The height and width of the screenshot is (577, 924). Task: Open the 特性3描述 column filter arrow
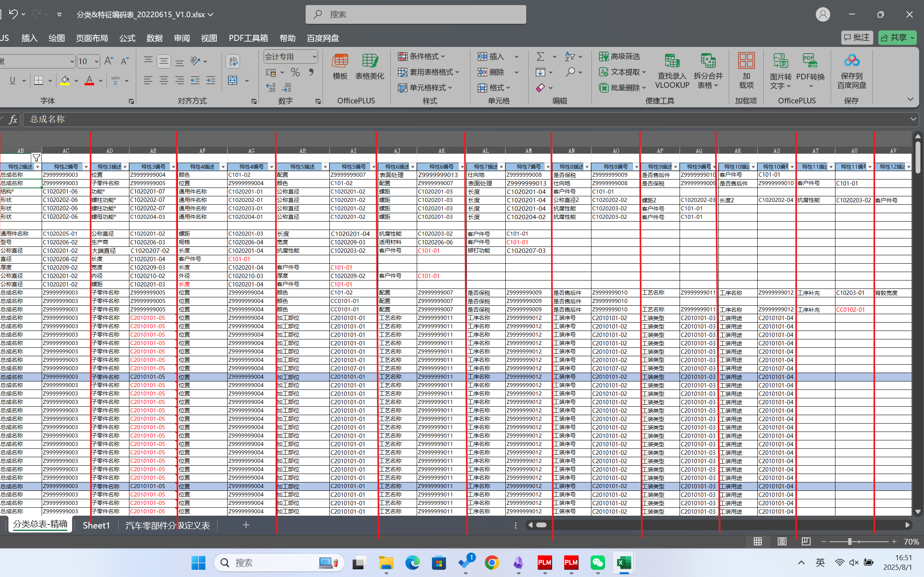click(x=125, y=167)
